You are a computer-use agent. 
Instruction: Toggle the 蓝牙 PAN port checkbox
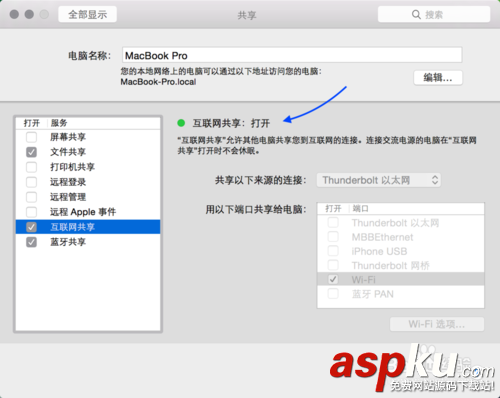click(333, 294)
